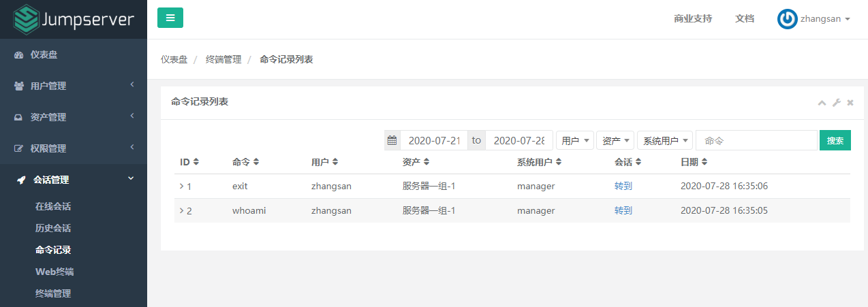This screenshot has height=307, width=868.
Task: Open Web终端 submenu item
Action: point(55,272)
